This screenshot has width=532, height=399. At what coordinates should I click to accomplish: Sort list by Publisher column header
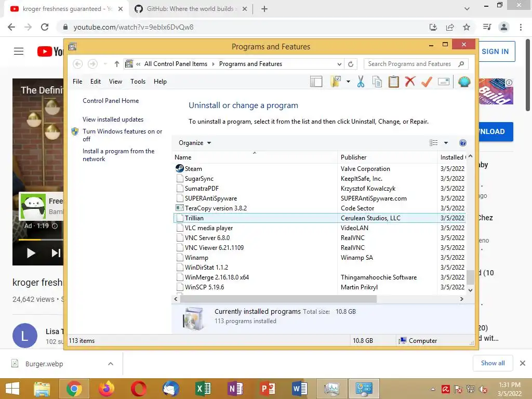click(387, 157)
